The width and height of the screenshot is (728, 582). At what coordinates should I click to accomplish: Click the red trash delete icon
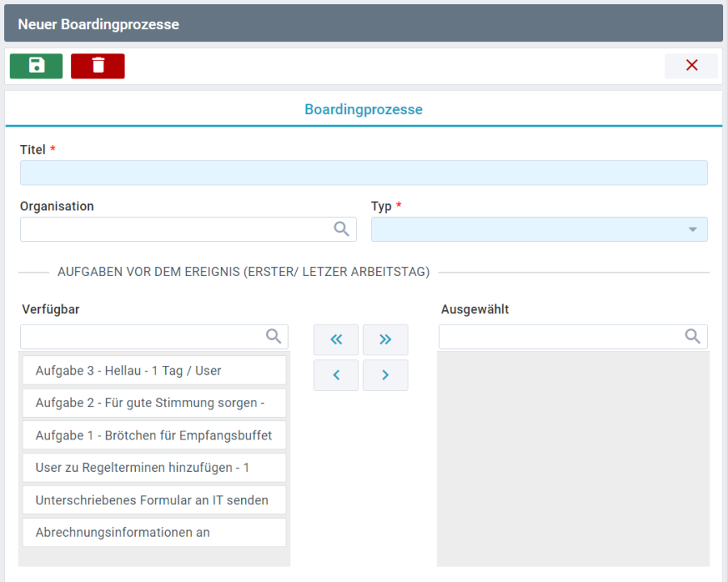(x=98, y=66)
